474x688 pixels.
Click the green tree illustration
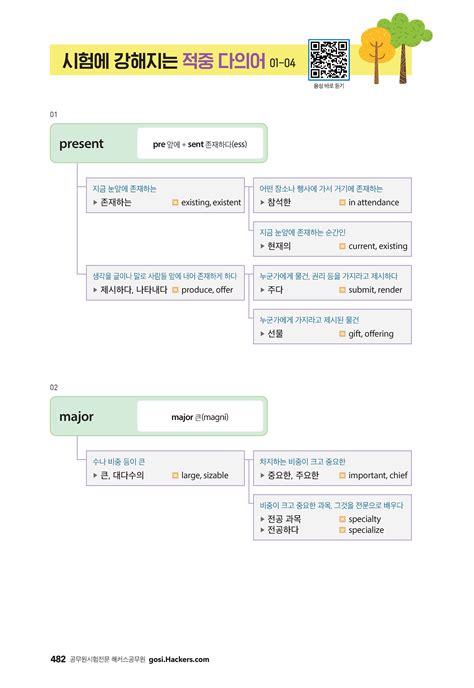point(406,46)
